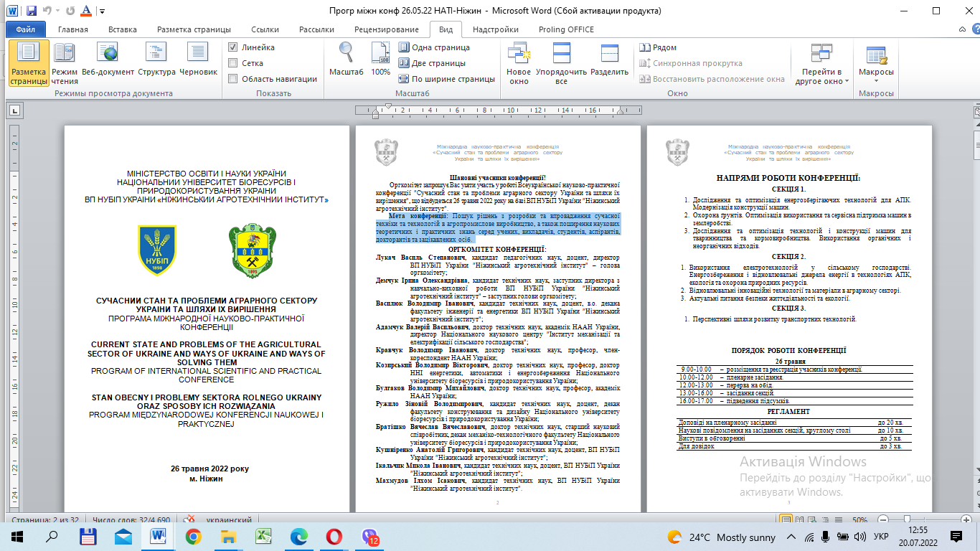The width and height of the screenshot is (980, 551).
Task: Open the Windows Start menu
Action: coord(17,537)
